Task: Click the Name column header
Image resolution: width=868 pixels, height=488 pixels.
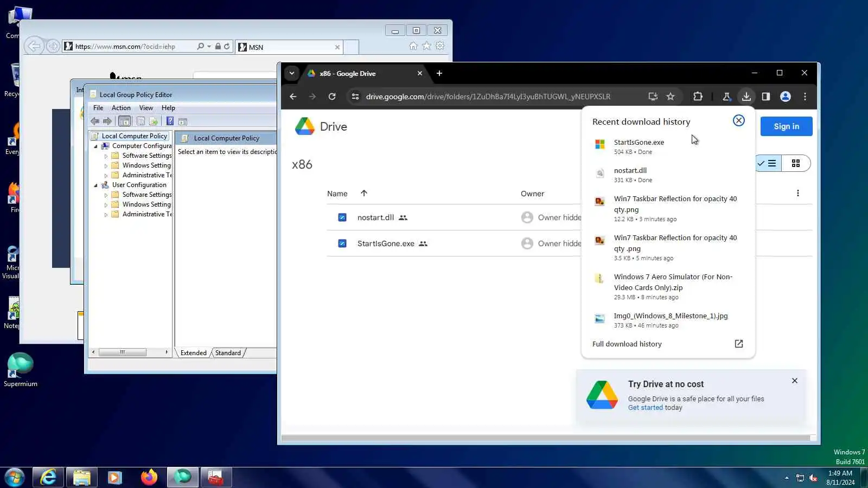Action: 337,194
